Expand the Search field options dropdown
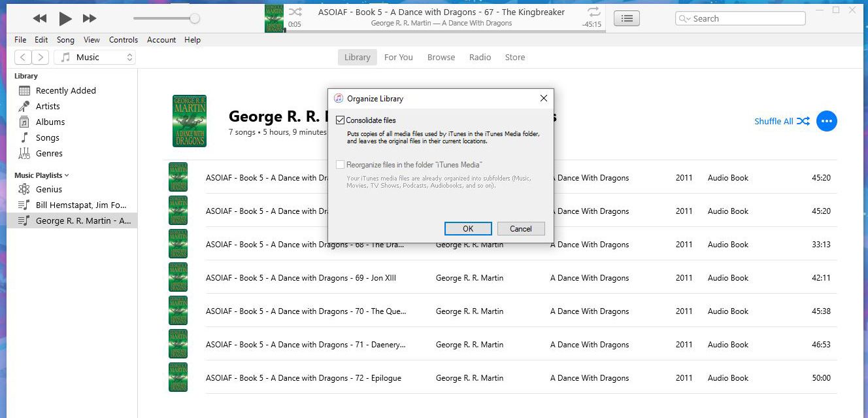This screenshot has width=868, height=418. coord(684,19)
